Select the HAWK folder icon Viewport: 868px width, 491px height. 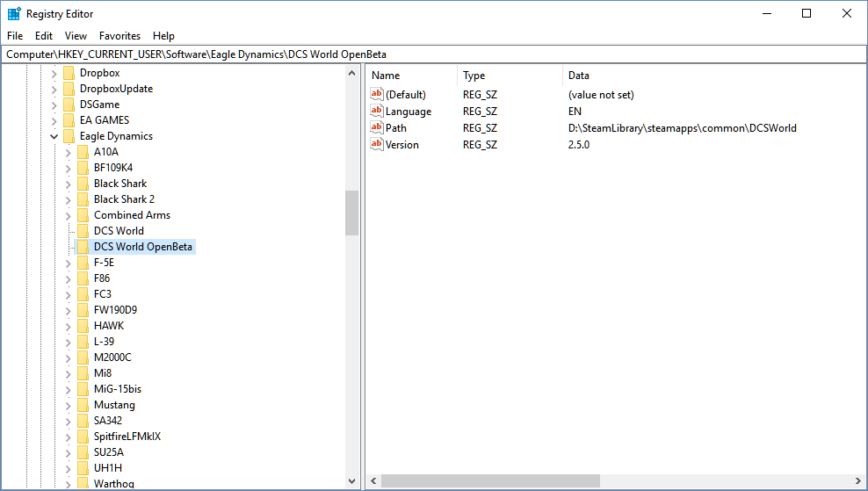pyautogui.click(x=83, y=326)
